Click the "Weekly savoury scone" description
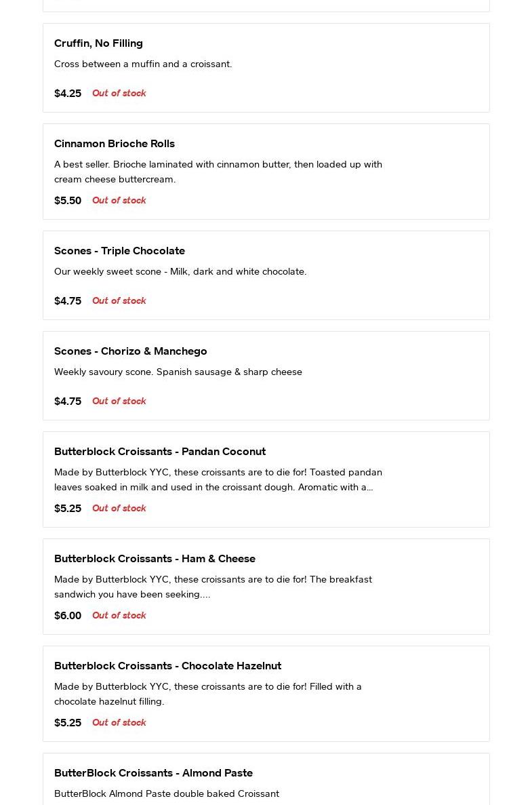 click(x=178, y=372)
